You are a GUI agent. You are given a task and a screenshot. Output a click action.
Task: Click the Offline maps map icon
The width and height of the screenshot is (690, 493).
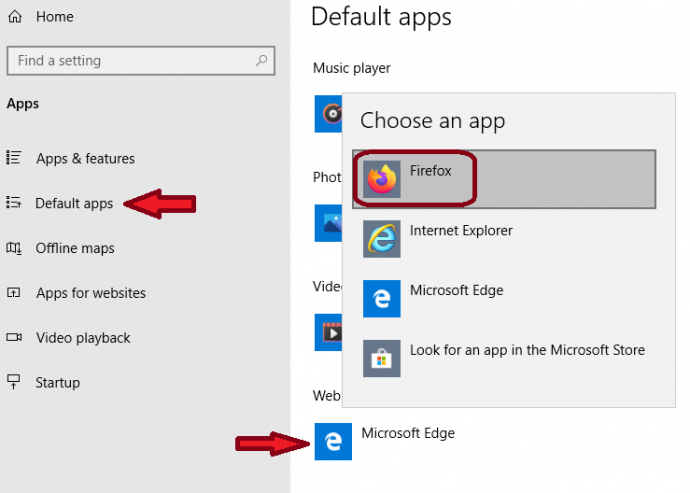14,248
